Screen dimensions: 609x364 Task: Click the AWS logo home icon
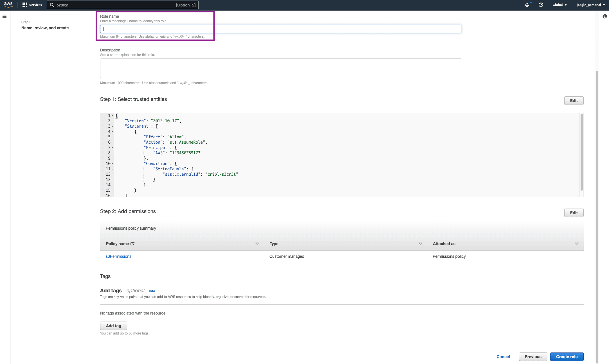point(8,5)
